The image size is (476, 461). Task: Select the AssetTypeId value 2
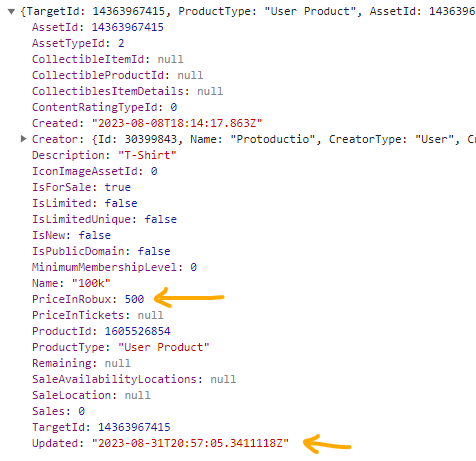click(121, 43)
